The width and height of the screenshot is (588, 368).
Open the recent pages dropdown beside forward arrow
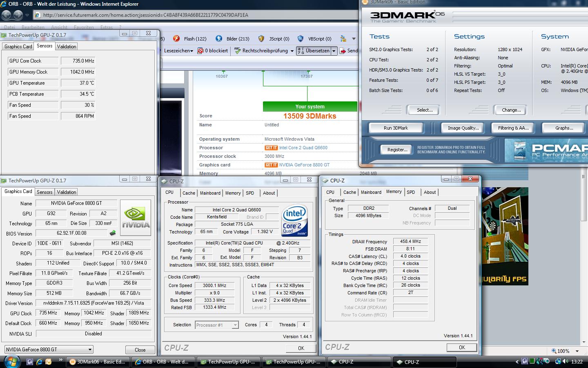tap(27, 15)
